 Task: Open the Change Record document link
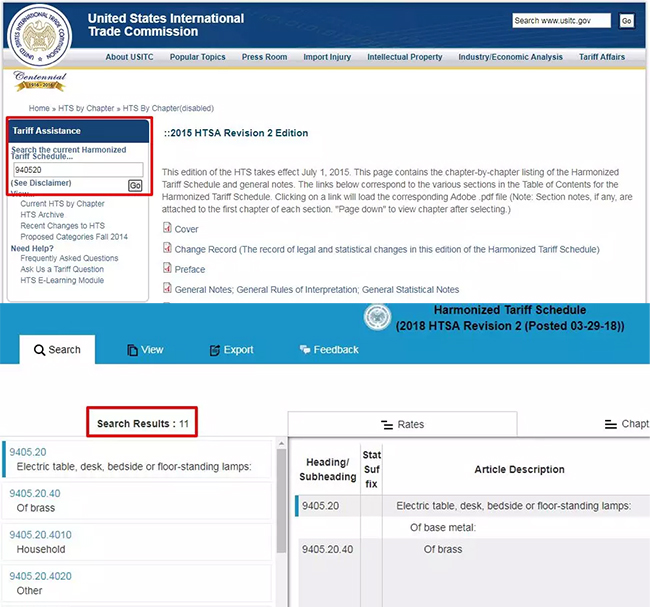[387, 250]
